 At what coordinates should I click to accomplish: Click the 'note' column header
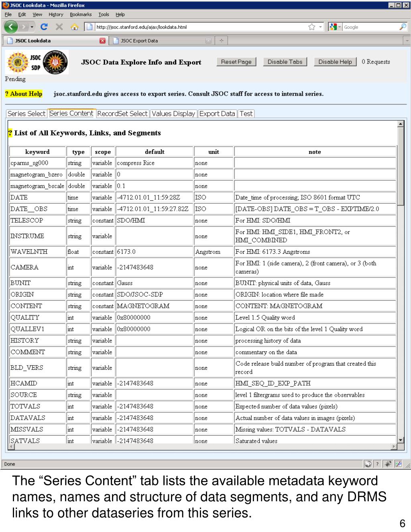315,152
